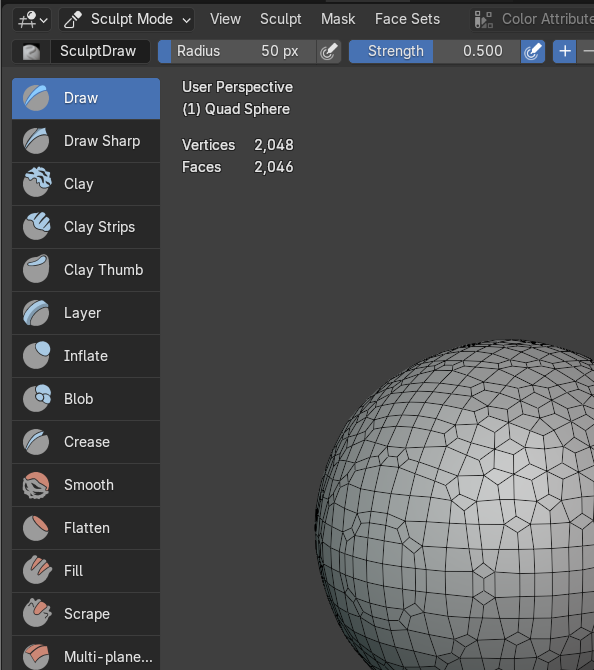Adjust the Strength slider
The image size is (594, 670).
pos(435,52)
